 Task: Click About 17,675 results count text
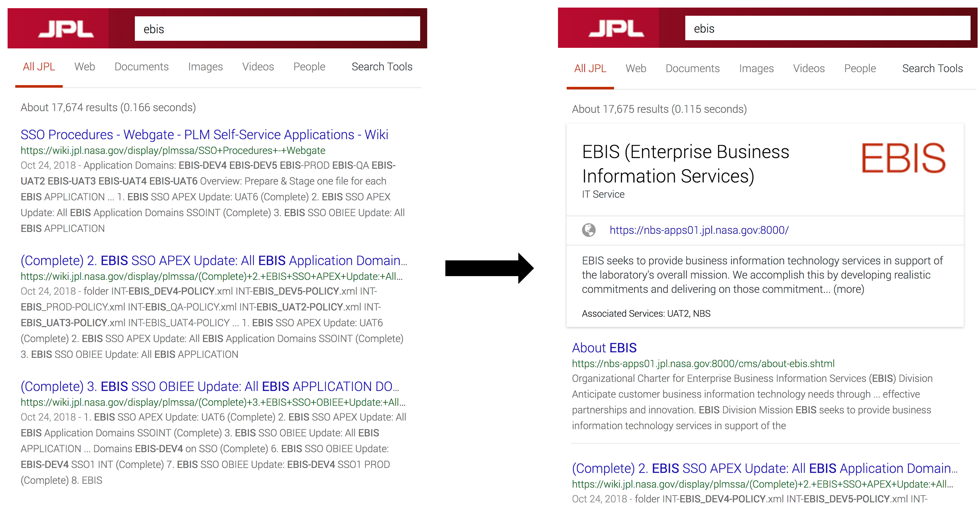click(659, 109)
